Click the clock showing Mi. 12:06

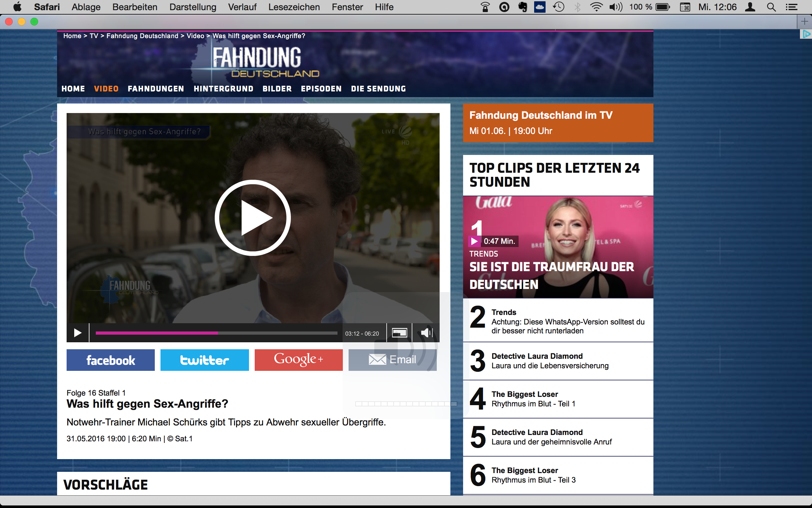tap(717, 7)
